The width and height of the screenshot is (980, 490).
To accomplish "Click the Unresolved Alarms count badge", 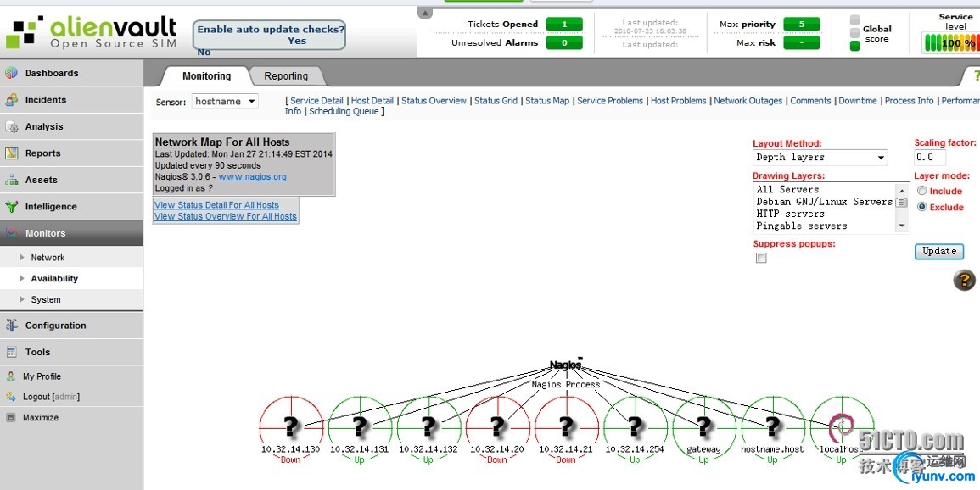I will (x=564, y=43).
